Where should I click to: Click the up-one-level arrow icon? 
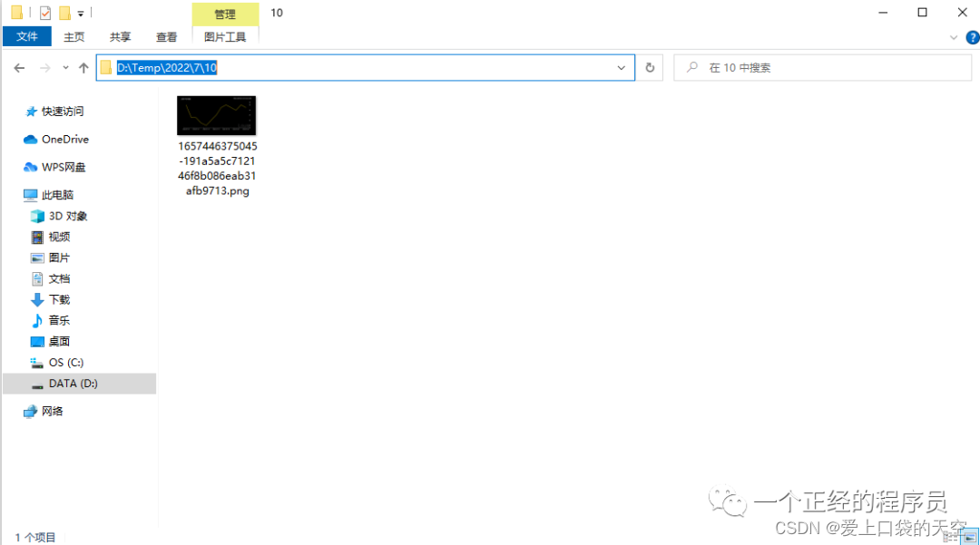[x=83, y=67]
